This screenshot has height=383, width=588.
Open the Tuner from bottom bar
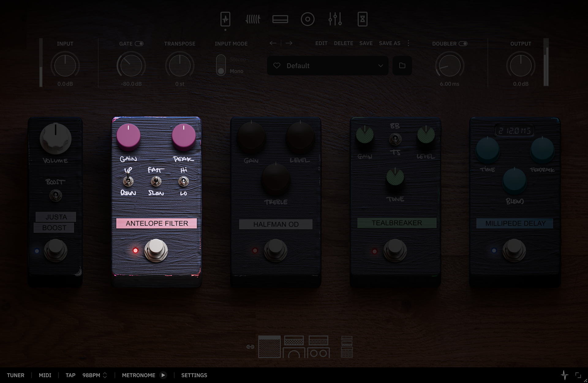click(16, 375)
